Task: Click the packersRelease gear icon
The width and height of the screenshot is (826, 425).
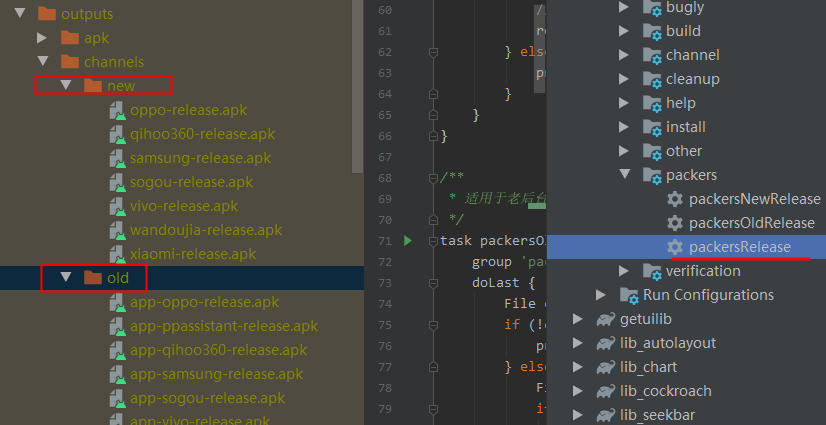Action: coord(675,246)
